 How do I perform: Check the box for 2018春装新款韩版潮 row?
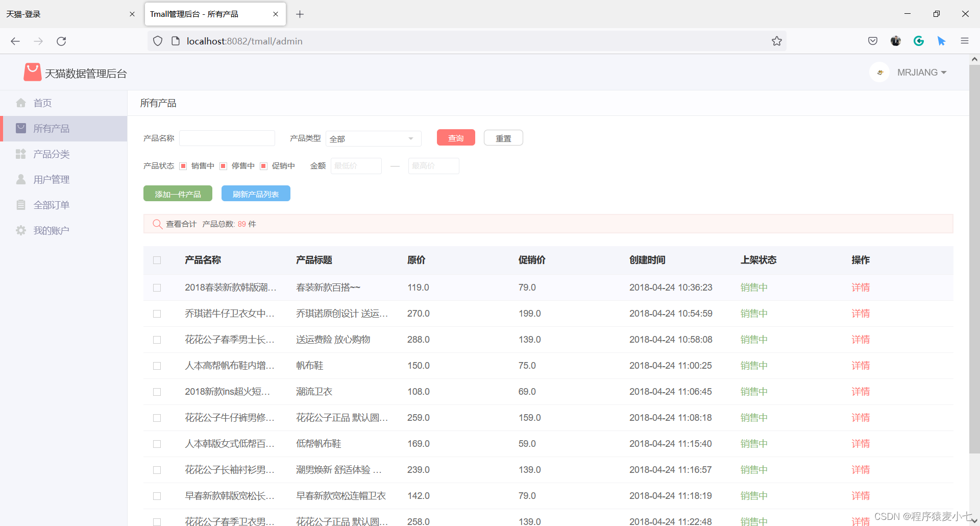[157, 288]
